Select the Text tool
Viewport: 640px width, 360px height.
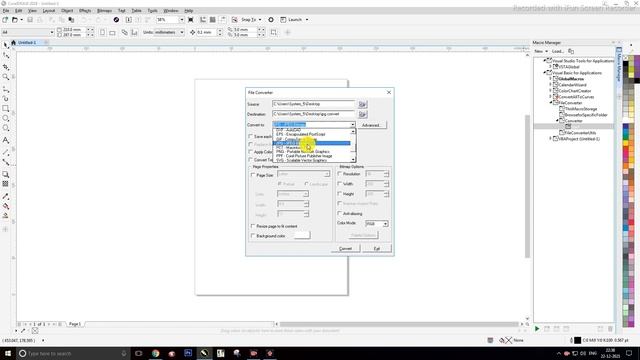click(x=6, y=140)
